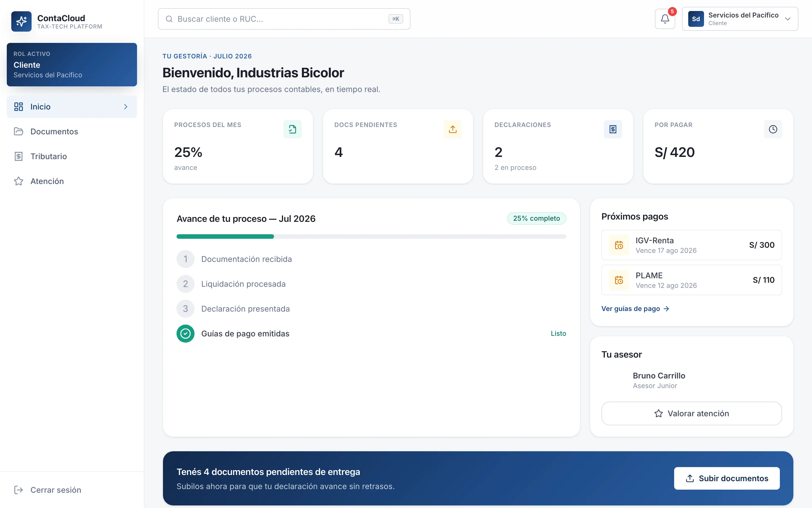This screenshot has width=812, height=508.
Task: Click the PLAME calendar icon
Action: click(619, 280)
